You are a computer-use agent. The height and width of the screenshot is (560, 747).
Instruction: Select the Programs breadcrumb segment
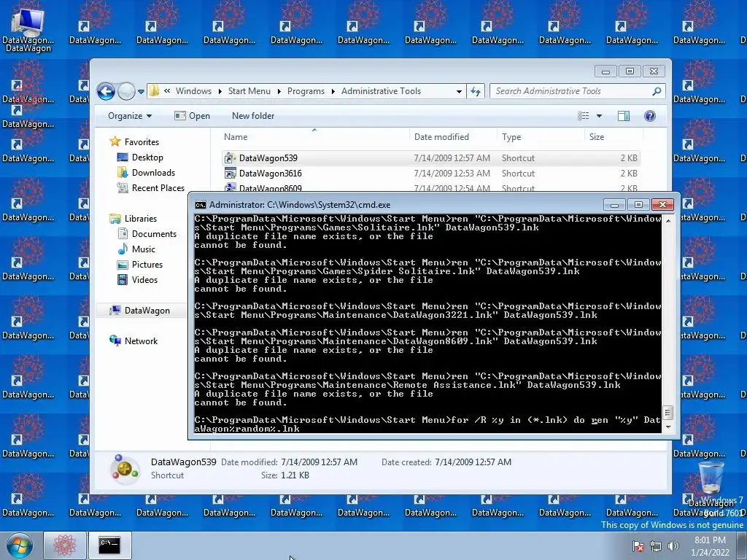pos(306,91)
